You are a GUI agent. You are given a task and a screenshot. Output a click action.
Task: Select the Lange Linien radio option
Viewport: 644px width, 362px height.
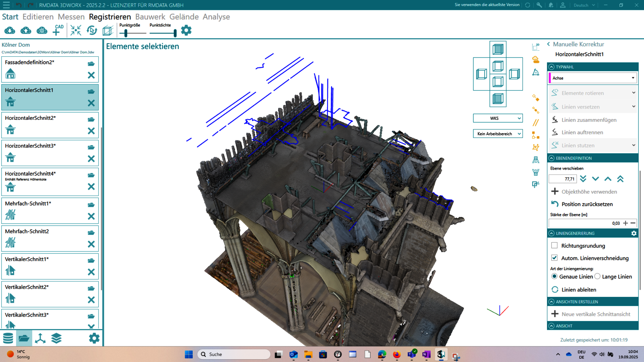598,276
